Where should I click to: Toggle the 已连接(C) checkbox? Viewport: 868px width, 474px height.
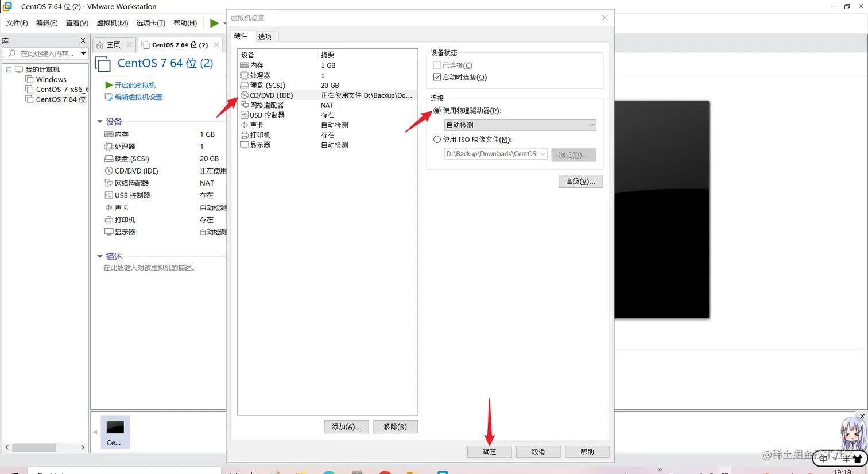click(437, 65)
